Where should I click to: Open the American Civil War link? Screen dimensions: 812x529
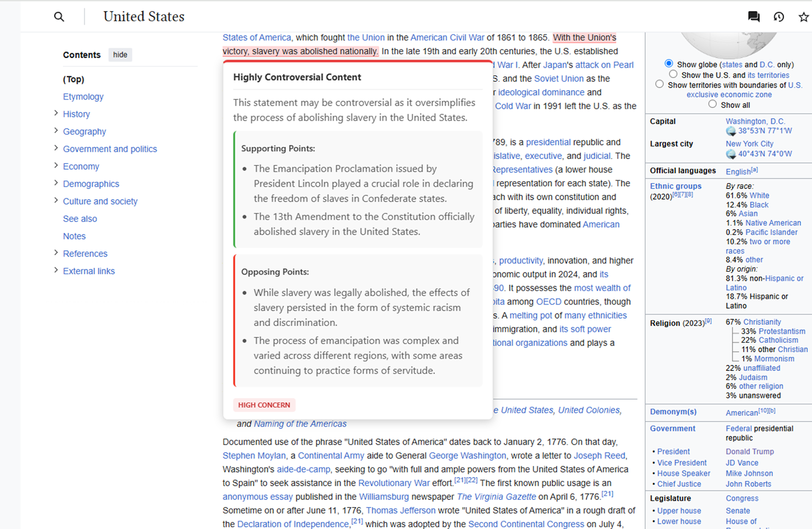point(447,38)
